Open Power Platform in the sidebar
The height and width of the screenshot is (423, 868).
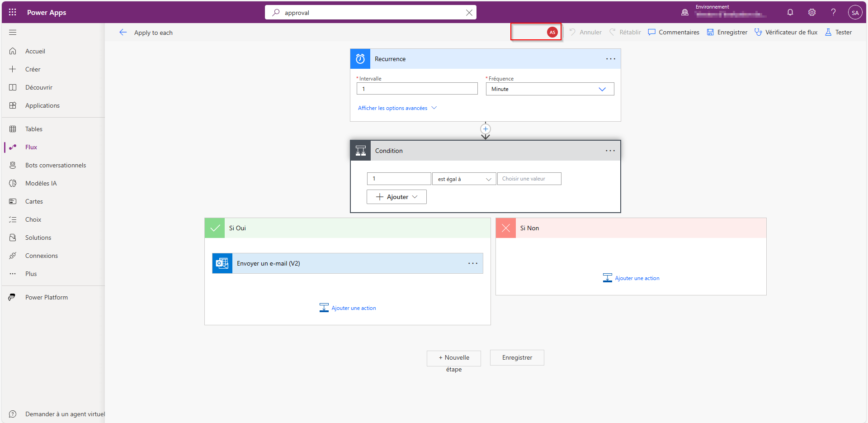[x=53, y=297]
